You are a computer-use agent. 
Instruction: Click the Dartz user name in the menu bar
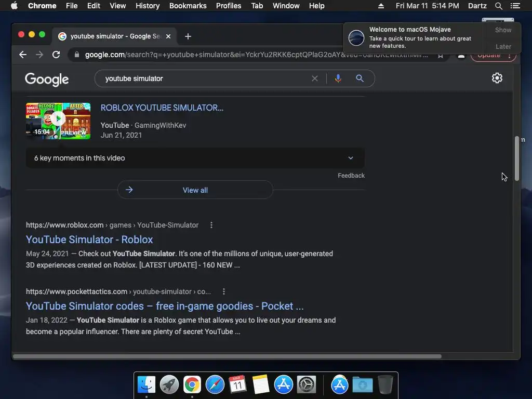(477, 6)
